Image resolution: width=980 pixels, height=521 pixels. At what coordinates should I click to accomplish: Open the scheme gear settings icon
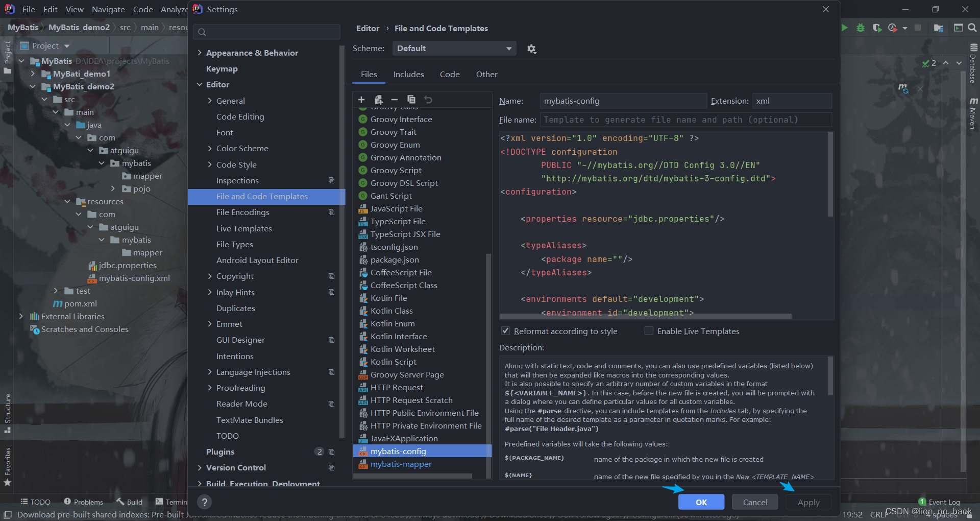[531, 49]
